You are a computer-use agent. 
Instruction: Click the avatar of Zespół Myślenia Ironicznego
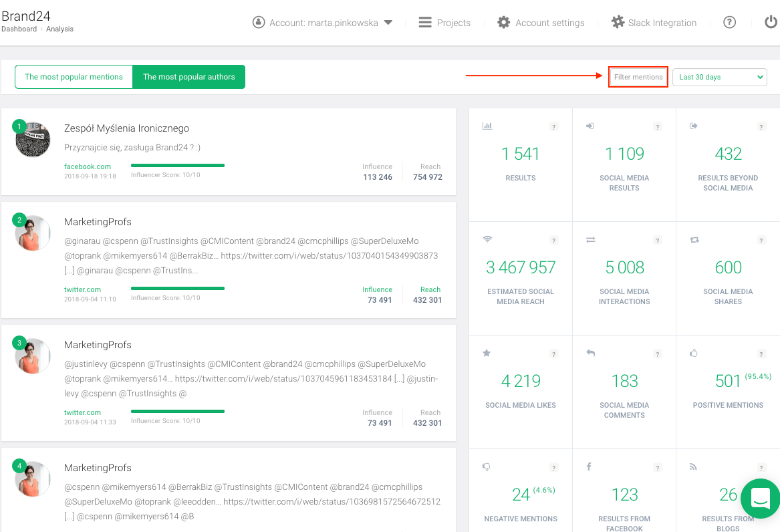click(33, 139)
